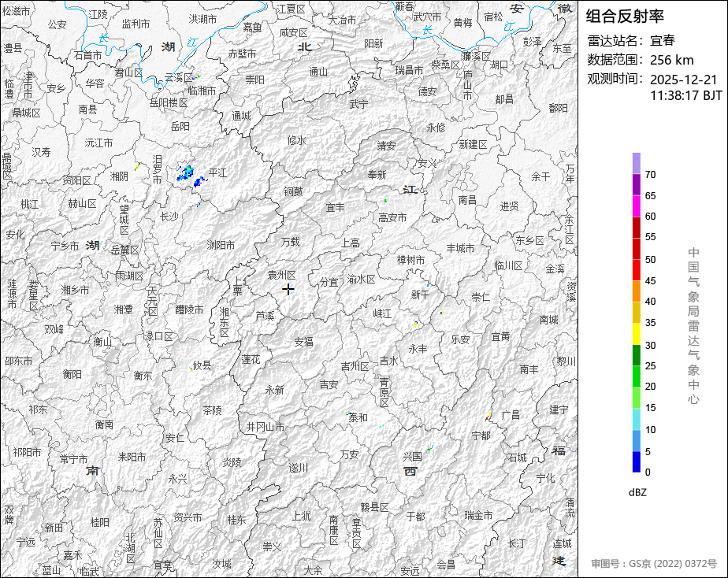Click the 丰城市 label on the map

(461, 248)
